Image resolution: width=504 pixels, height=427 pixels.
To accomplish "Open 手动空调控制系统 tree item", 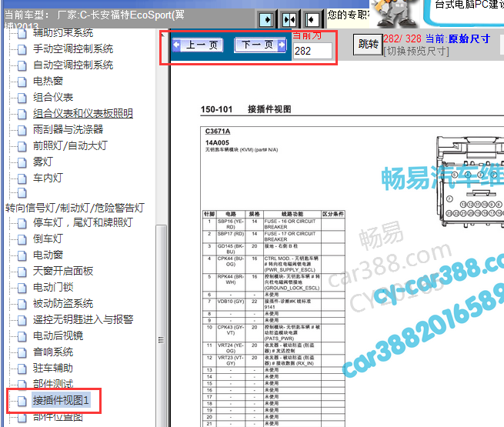I will (x=73, y=48).
